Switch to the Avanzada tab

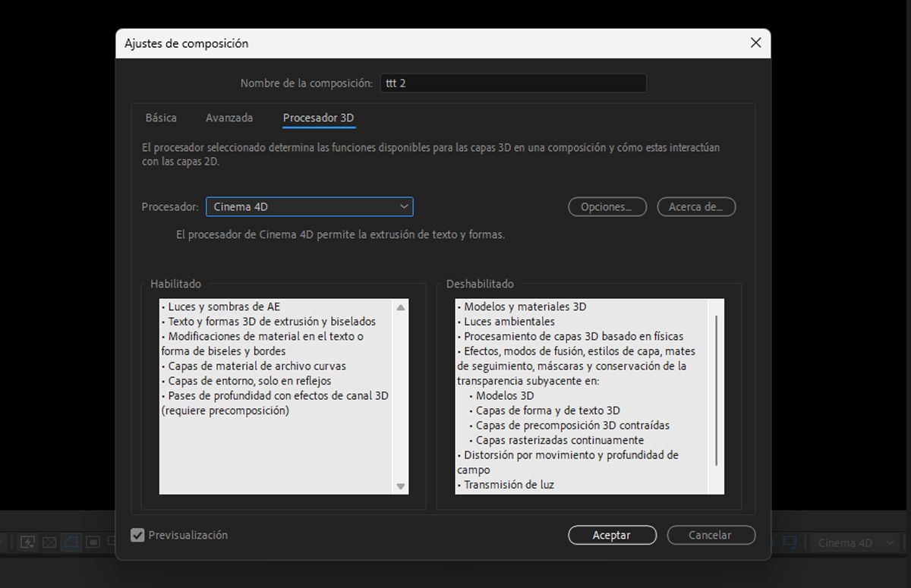[229, 118]
